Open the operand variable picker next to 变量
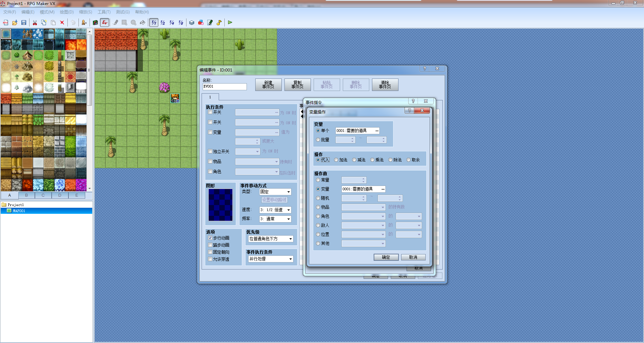This screenshot has height=343, width=644. pyautogui.click(x=383, y=189)
